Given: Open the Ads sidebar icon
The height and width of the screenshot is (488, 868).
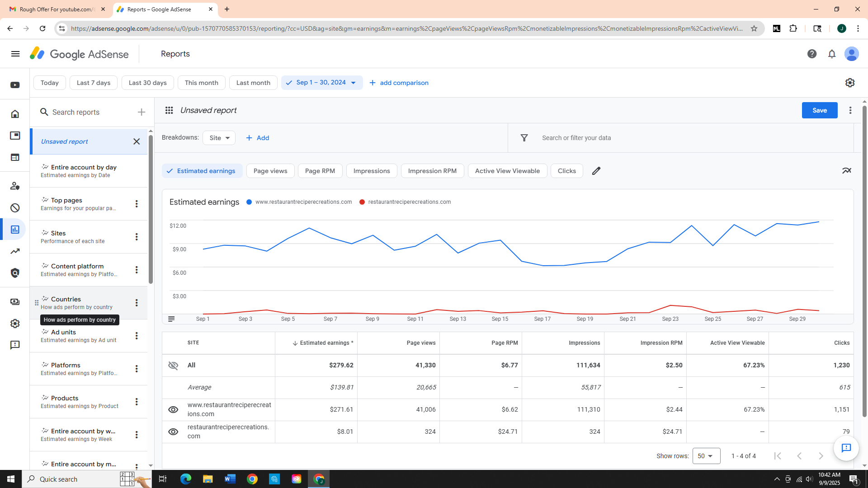Looking at the screenshot, I should pos(15,136).
